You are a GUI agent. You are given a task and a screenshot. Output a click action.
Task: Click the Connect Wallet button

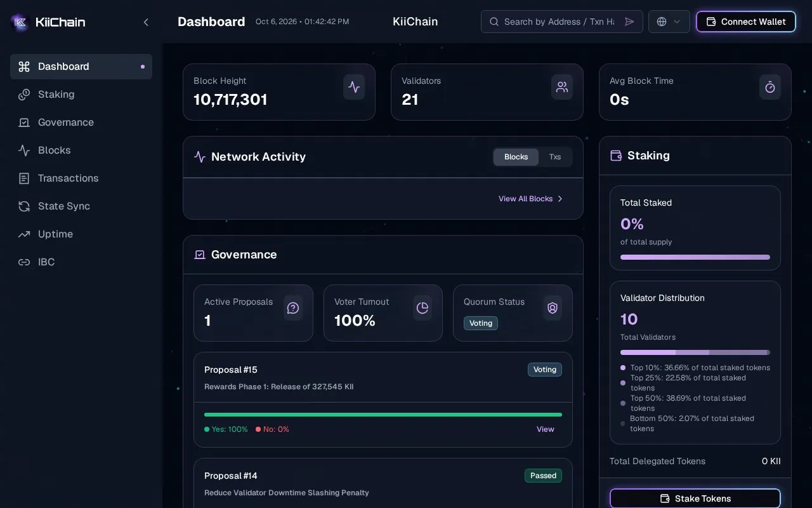[x=746, y=22]
